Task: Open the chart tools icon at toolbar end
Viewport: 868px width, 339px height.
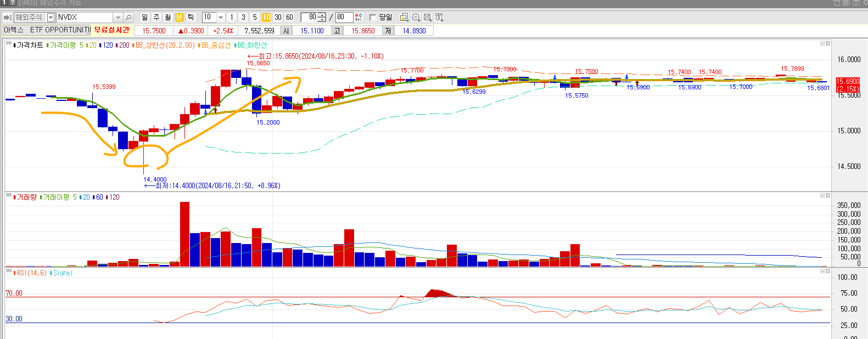Action: click(x=439, y=18)
